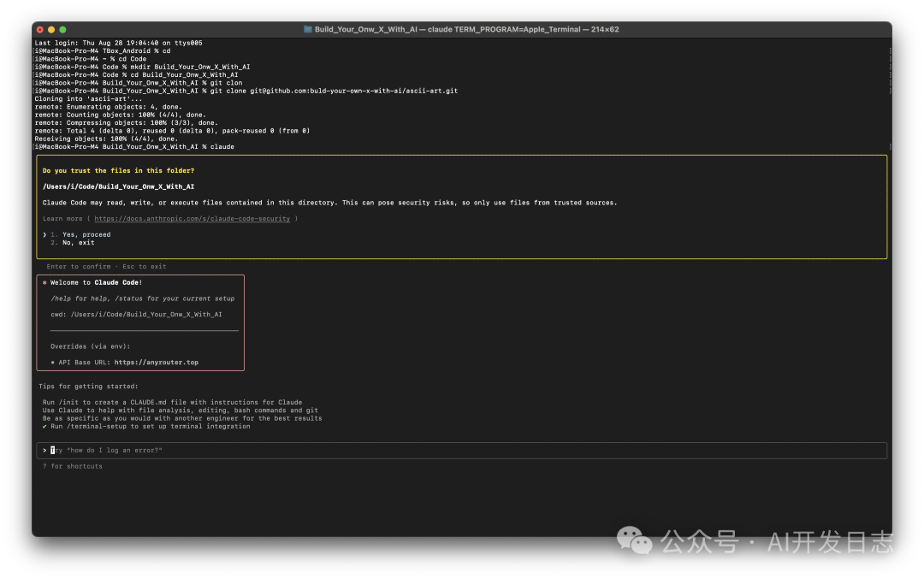Click the "Overrides (via env):" label
The height and width of the screenshot is (579, 924).
pos(90,346)
